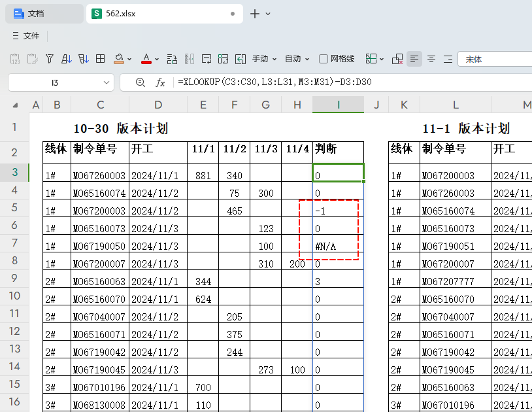Open the name box dropdown next to I3
Viewport: 532px width, 412px height.
107,82
